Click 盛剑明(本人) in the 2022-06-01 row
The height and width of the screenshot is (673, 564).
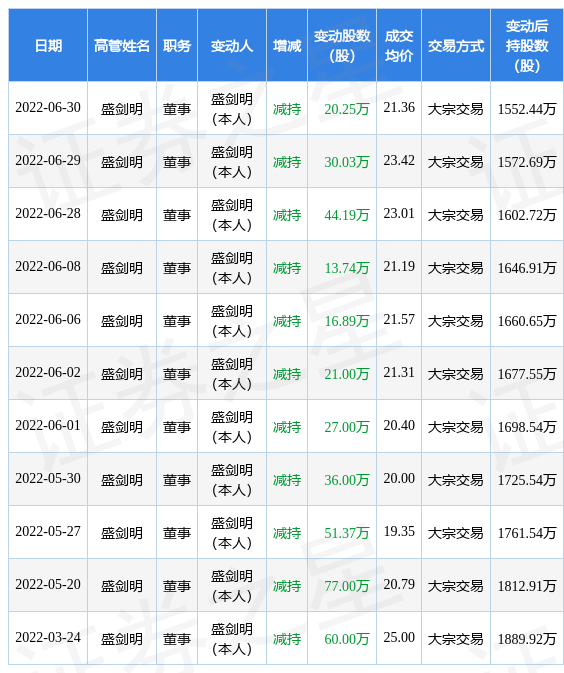click(x=232, y=427)
